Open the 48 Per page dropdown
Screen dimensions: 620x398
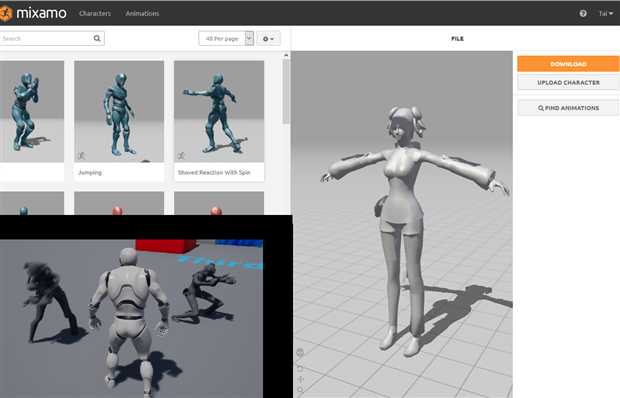tap(226, 38)
